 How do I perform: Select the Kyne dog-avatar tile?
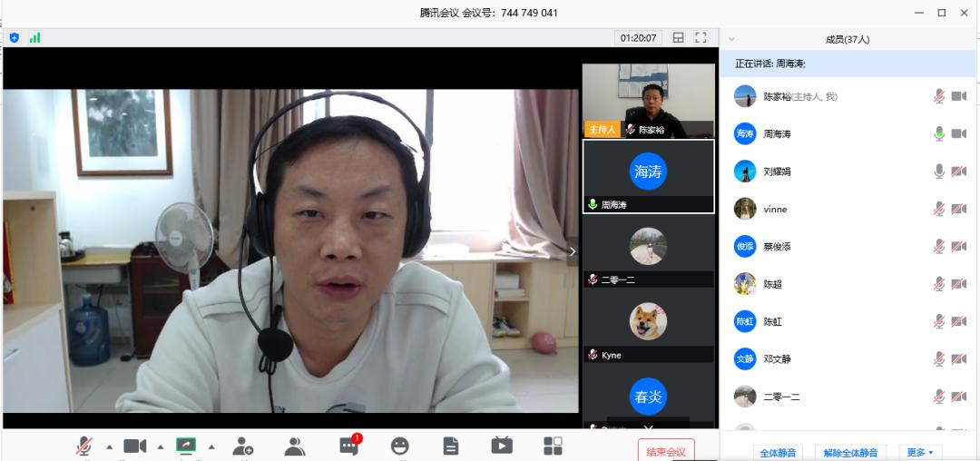(649, 327)
